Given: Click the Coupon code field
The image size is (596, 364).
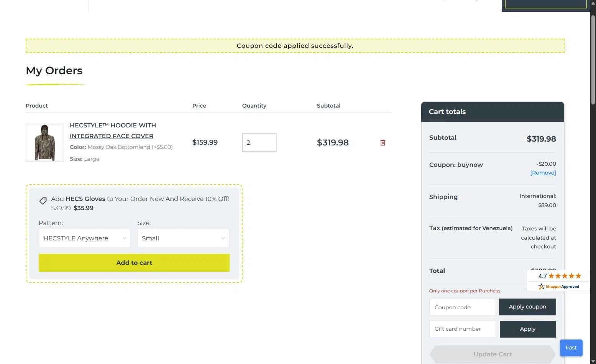Looking at the screenshot, I should tap(463, 307).
